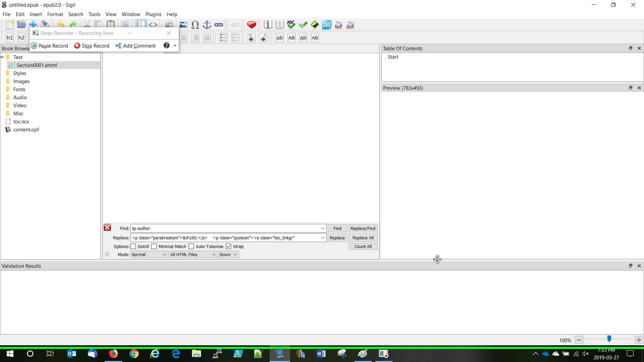Viewport: 644px width, 362px height.
Task: Click the Insert Link chain icon
Action: tap(219, 25)
